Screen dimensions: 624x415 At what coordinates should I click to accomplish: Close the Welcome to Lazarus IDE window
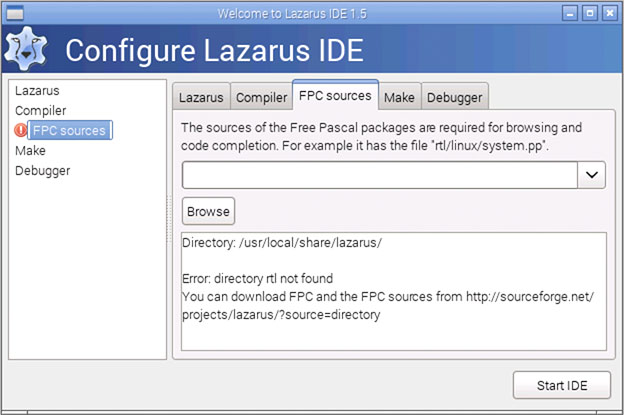pos(610,14)
